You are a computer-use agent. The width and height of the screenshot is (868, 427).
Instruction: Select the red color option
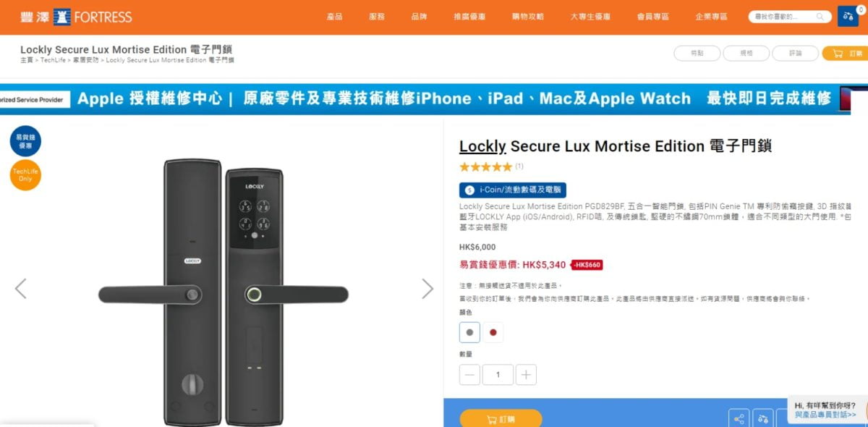point(493,332)
